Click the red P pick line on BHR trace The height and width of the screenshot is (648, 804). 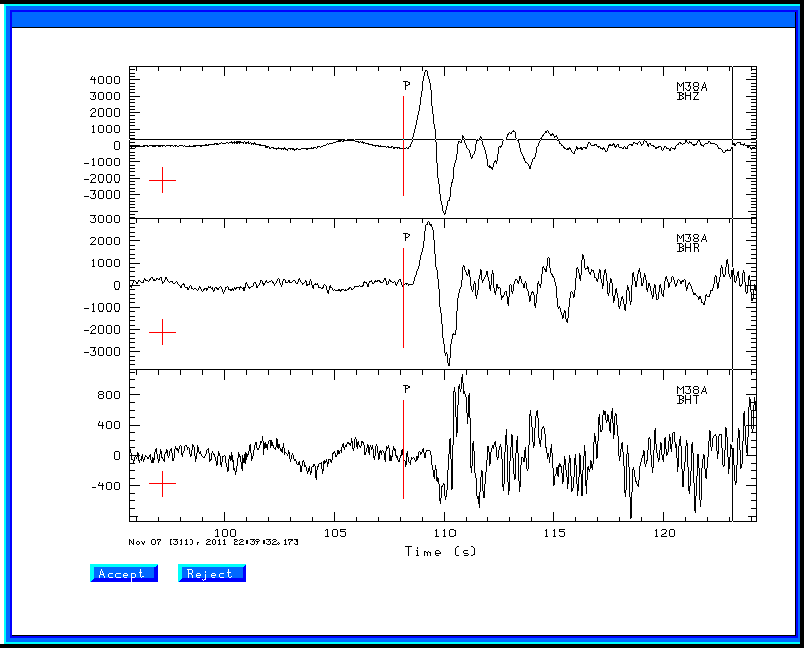(x=404, y=298)
